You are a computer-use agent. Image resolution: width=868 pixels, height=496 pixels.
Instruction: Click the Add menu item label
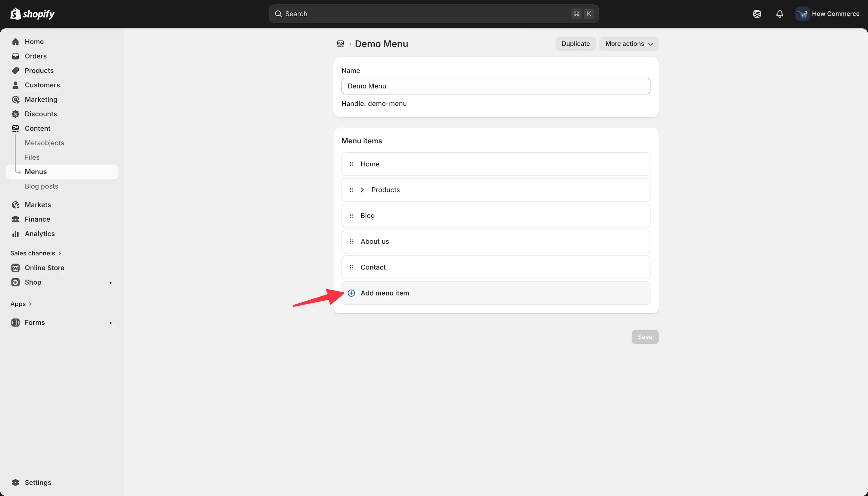(x=385, y=293)
